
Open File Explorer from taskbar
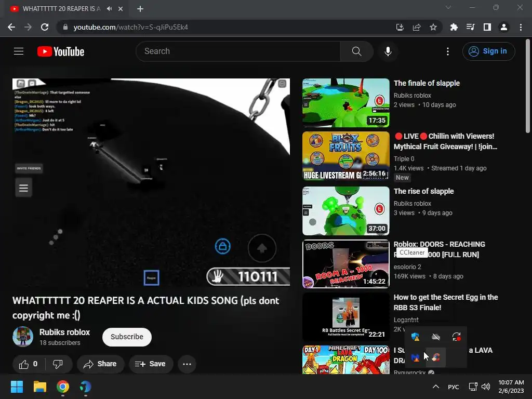[x=39, y=387]
